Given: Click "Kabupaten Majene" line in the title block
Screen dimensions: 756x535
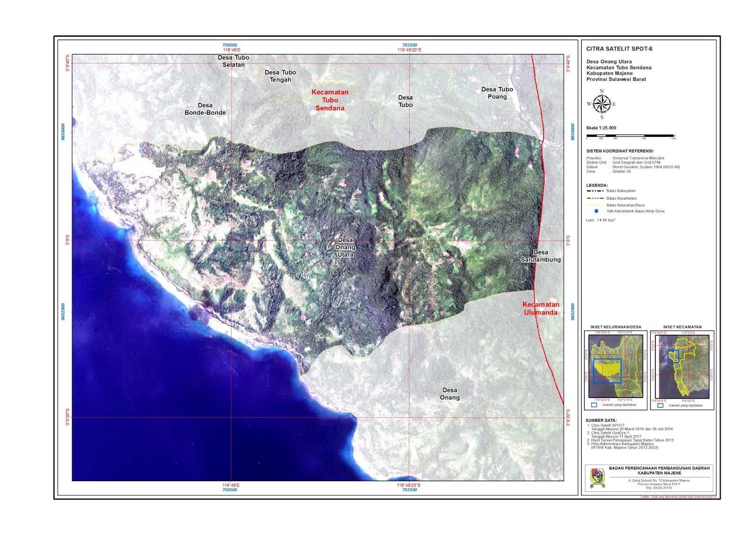Looking at the screenshot, I should (x=610, y=73).
